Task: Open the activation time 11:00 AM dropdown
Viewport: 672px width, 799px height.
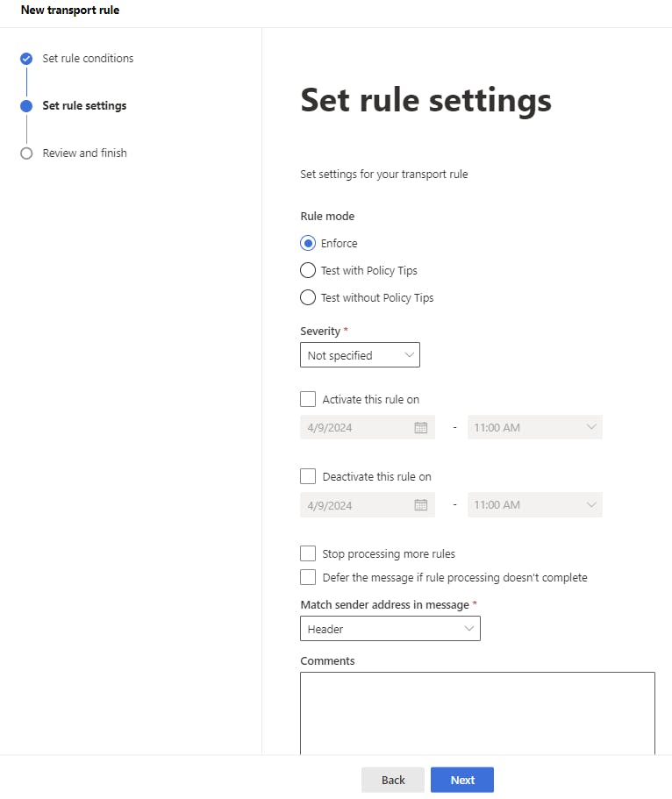Action: tap(534, 427)
